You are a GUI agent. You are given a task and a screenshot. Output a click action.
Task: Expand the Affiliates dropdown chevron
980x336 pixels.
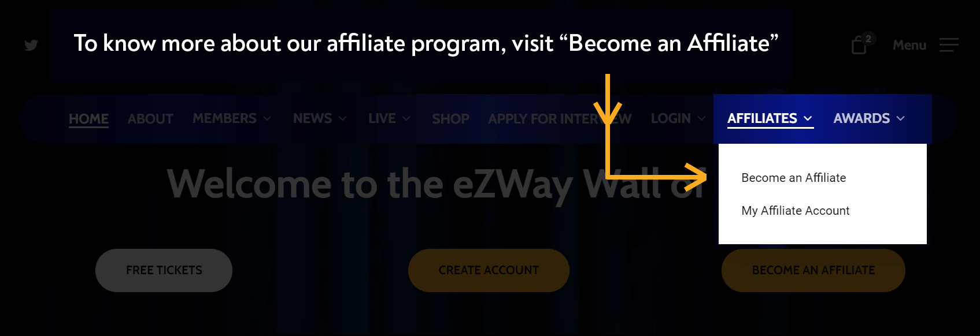[x=808, y=118]
